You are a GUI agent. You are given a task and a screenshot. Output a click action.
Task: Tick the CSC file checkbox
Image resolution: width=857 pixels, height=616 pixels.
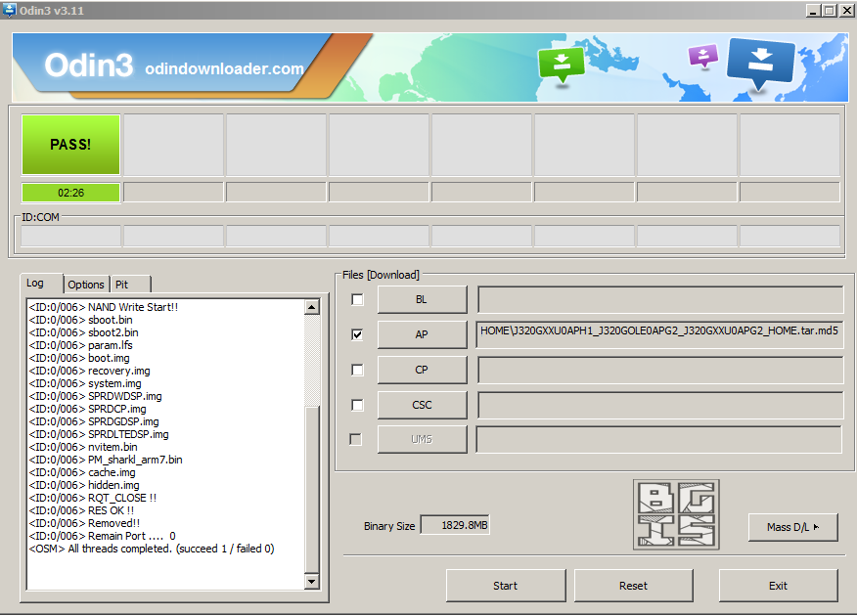357,405
